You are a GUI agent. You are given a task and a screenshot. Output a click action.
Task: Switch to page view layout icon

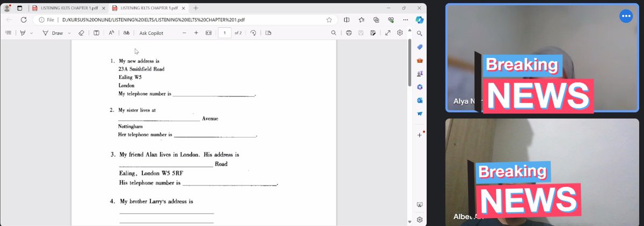[268, 33]
